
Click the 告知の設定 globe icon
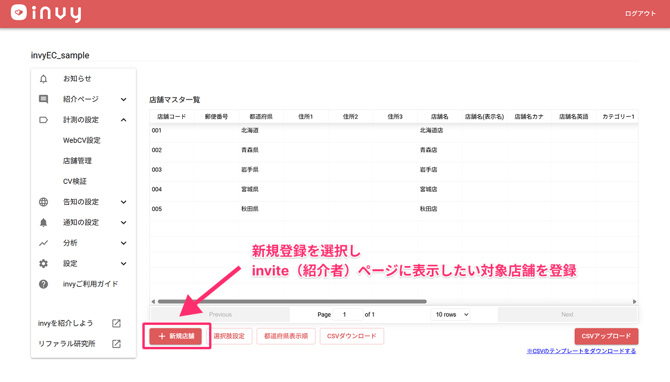click(43, 202)
